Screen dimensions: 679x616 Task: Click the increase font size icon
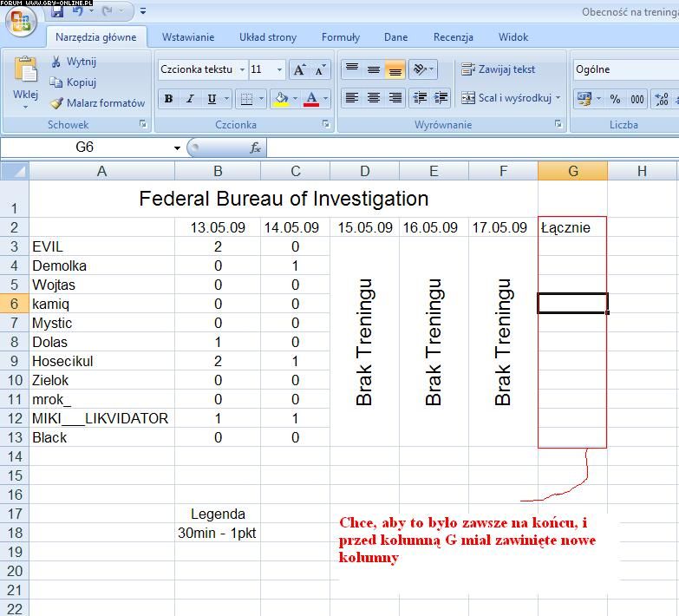pos(300,69)
